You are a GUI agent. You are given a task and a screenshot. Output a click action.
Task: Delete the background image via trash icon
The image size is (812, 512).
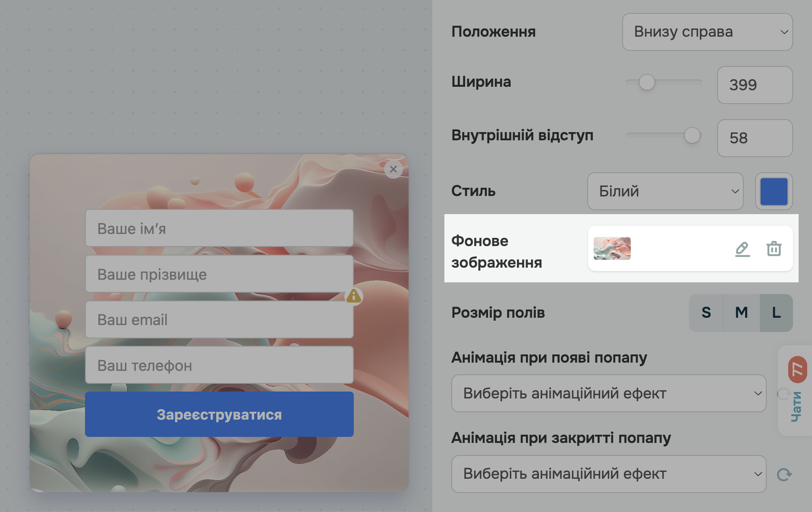click(774, 249)
